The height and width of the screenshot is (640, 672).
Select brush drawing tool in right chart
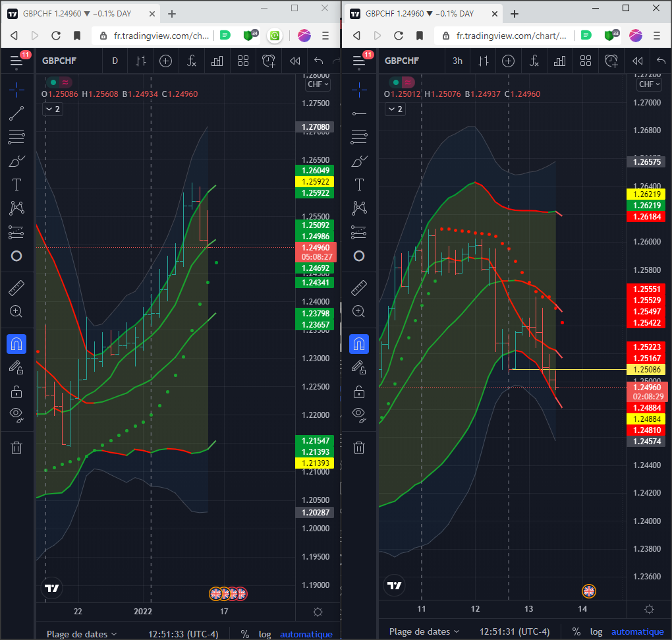pyautogui.click(x=359, y=161)
